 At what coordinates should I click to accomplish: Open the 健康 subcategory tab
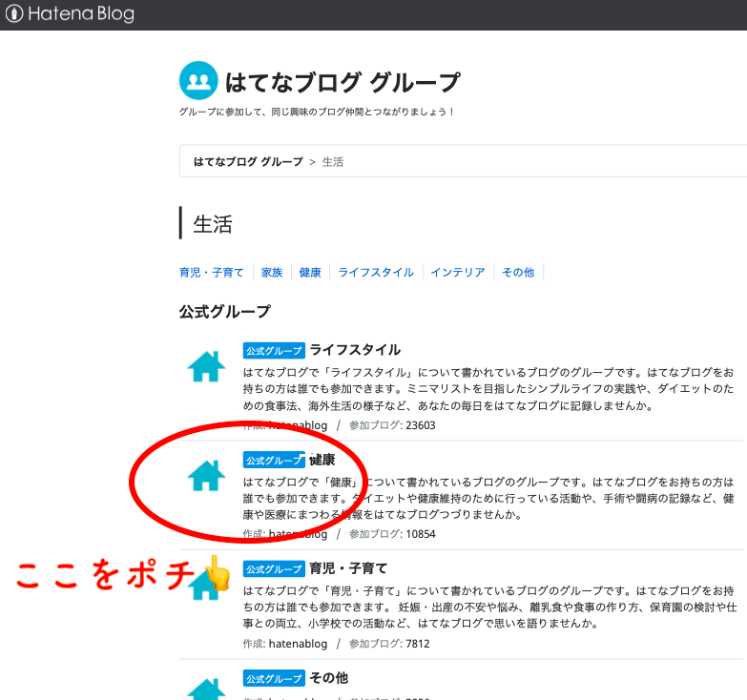(310, 273)
